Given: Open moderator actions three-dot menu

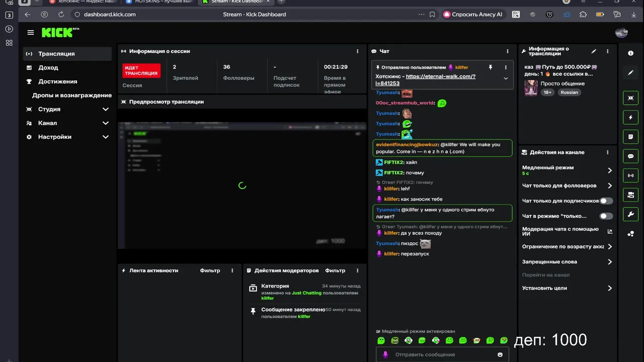Looking at the screenshot, I should click(x=358, y=270).
